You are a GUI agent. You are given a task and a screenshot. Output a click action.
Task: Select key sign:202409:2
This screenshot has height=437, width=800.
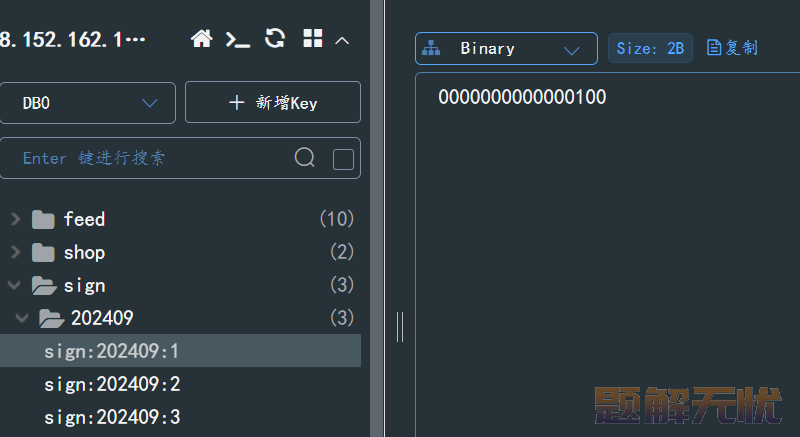click(112, 384)
